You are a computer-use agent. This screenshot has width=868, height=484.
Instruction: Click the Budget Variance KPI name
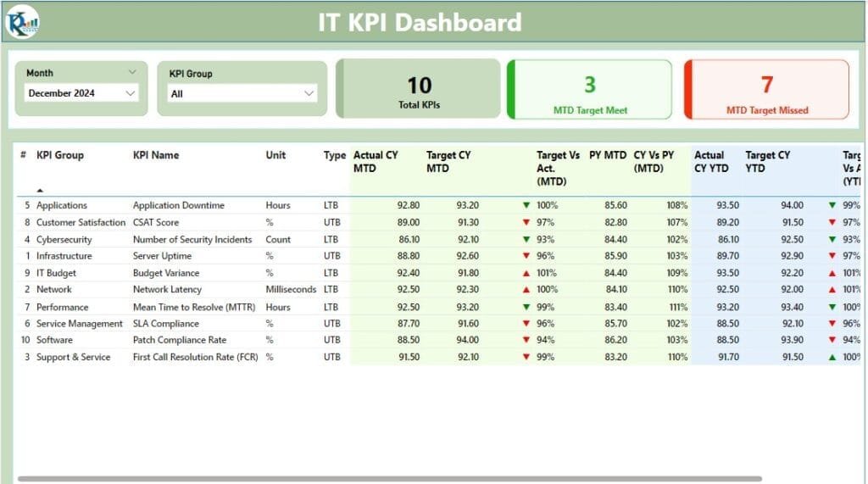(166, 273)
